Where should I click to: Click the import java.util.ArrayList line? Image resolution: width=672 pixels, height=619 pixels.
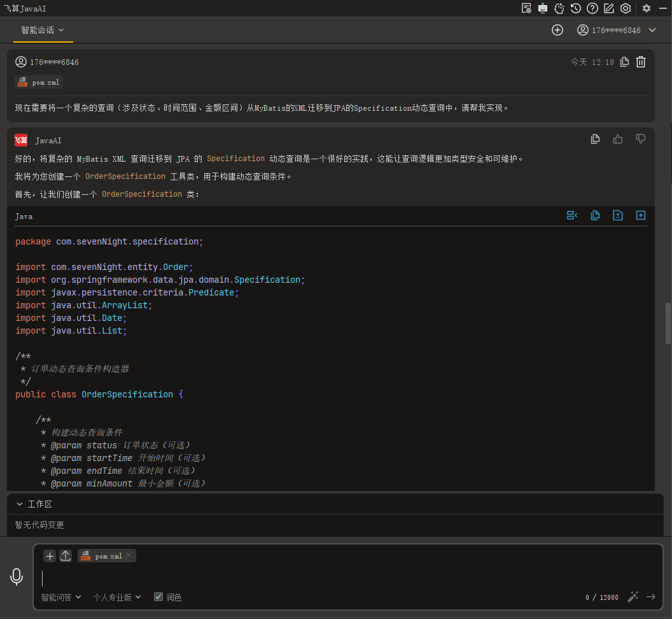coord(83,305)
